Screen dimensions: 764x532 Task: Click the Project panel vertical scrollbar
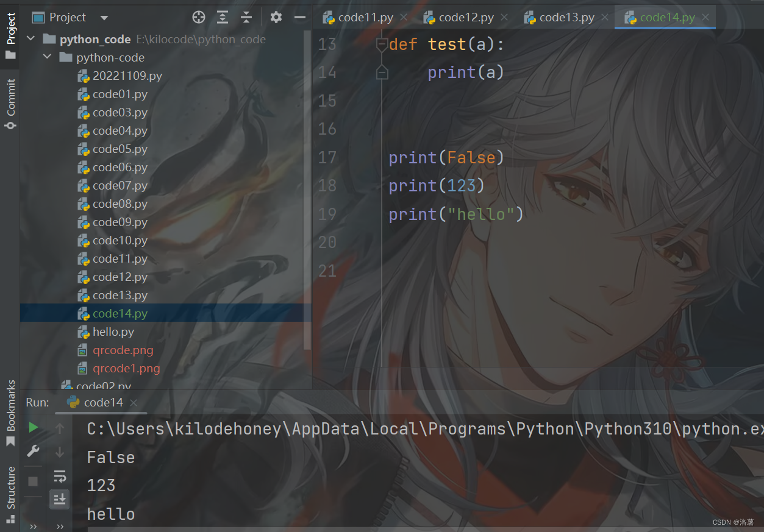(307, 190)
